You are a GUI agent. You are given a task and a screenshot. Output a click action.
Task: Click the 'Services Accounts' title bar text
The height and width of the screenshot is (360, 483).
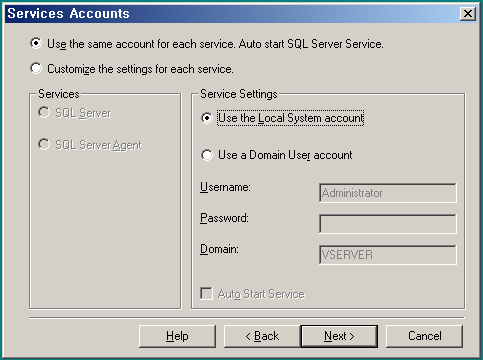[x=68, y=14]
